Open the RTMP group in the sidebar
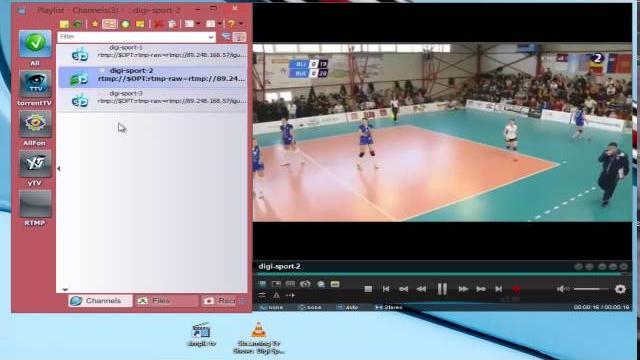This screenshot has height=360, width=640. pyautogui.click(x=35, y=204)
